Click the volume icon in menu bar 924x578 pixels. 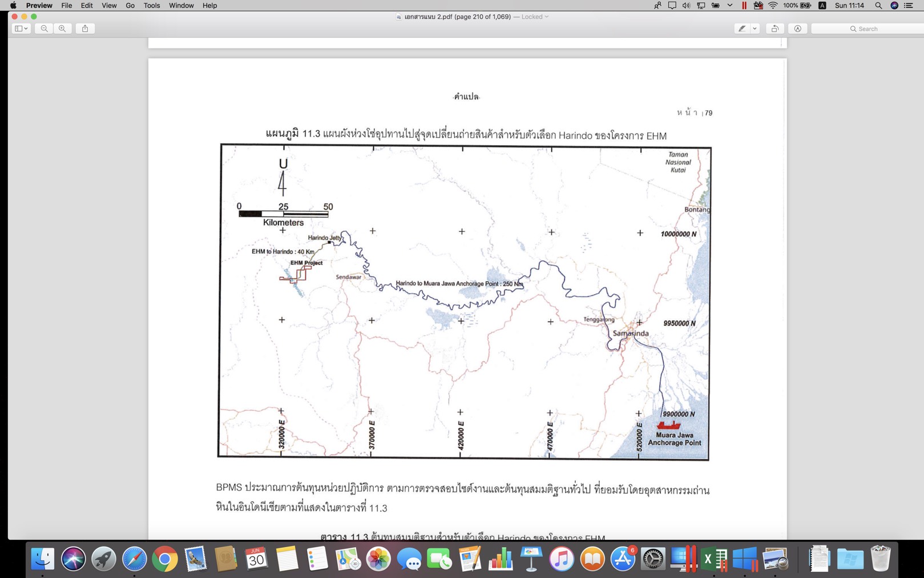coord(686,5)
